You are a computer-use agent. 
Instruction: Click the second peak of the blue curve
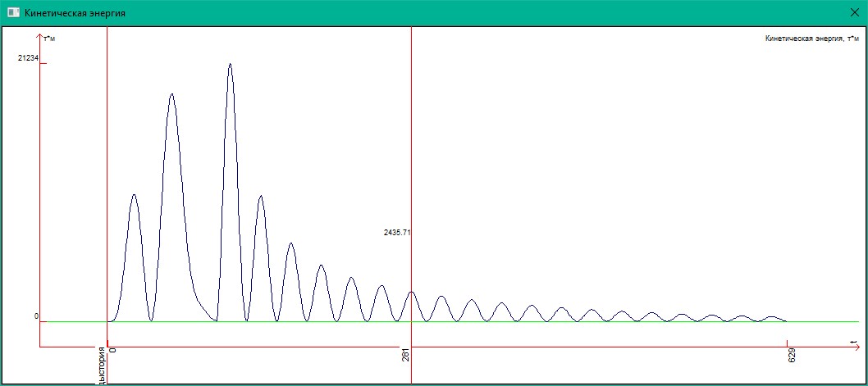(171, 94)
